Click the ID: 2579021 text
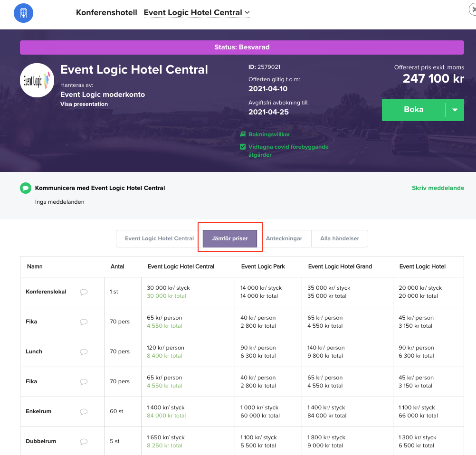The height and width of the screenshot is (455, 476). point(265,67)
